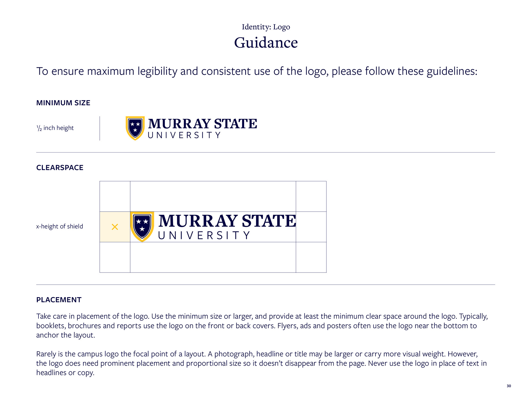
Task: Select the MURRAY STATE wordmark in the minimum size logo
Action: coord(203,124)
